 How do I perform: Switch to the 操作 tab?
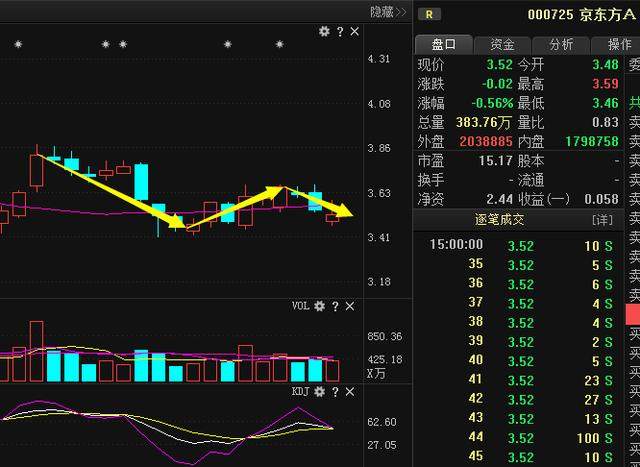[x=616, y=44]
